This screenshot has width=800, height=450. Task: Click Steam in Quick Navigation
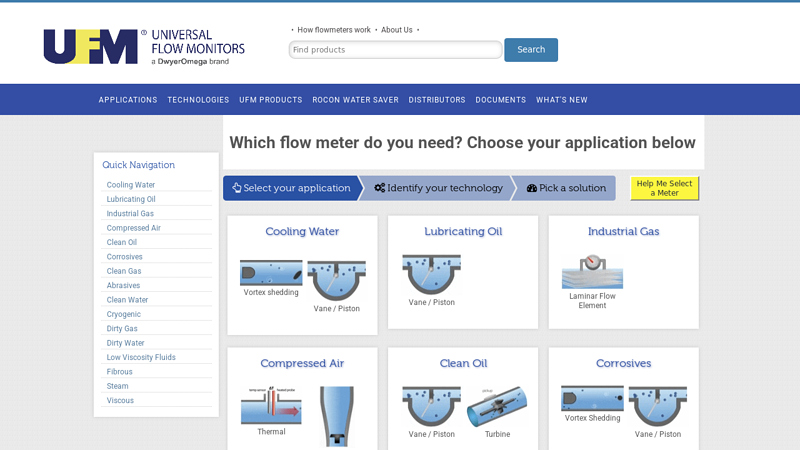coord(117,386)
